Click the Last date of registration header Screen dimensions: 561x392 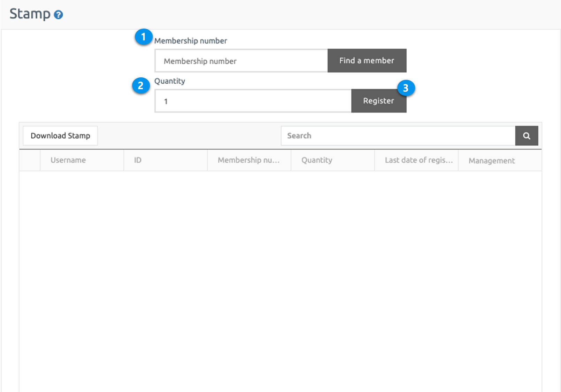[x=418, y=160]
